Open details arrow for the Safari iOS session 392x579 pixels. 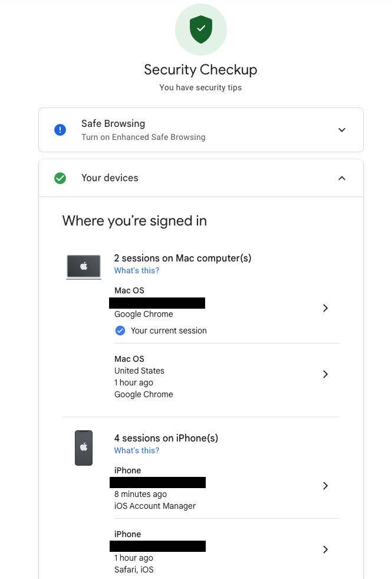(x=325, y=549)
